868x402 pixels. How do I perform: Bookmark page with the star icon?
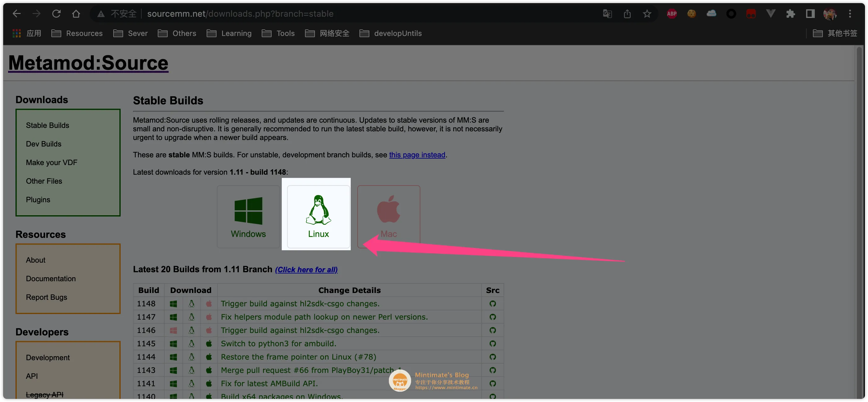coord(647,14)
